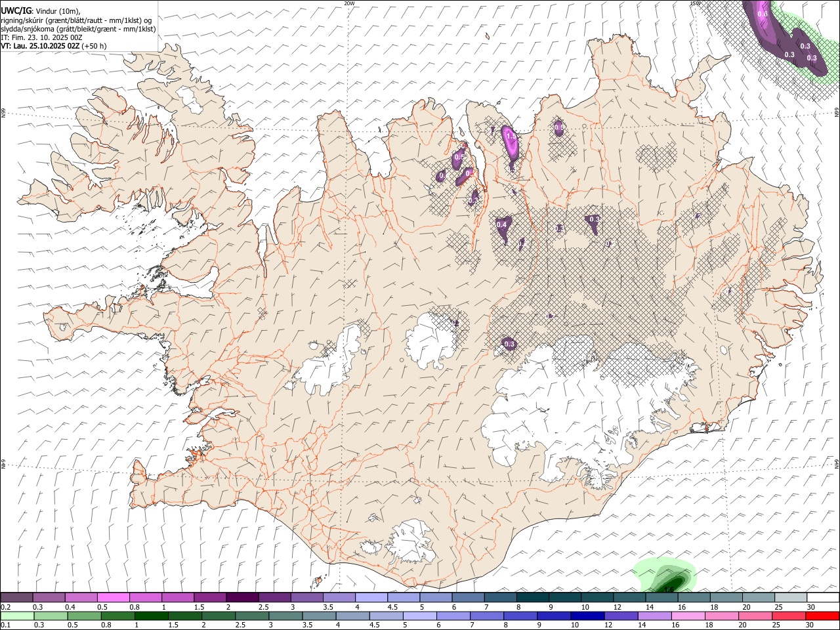Image resolution: width=840 pixels, height=630 pixels.
Task: Pick the violet rain scale swatch at 12
Action: (x=621, y=616)
